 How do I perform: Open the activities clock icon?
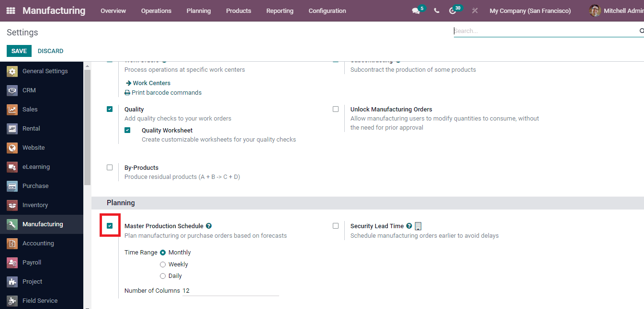coord(453,10)
